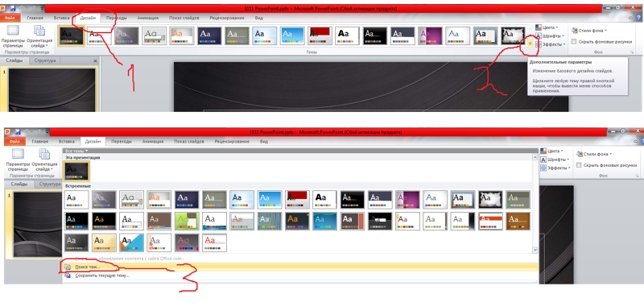Click the 'Сохранить текущую тему' disk icon
644x307 pixels.
[x=68, y=276]
